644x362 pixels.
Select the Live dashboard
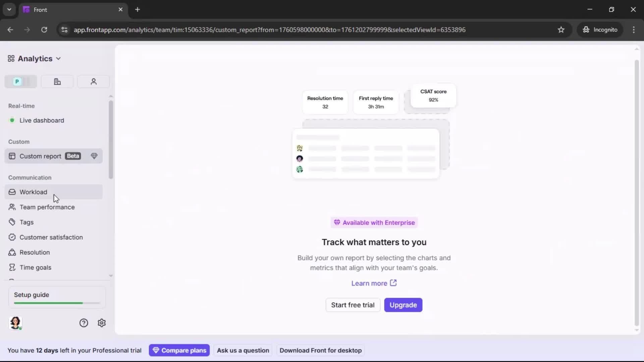coord(42,120)
